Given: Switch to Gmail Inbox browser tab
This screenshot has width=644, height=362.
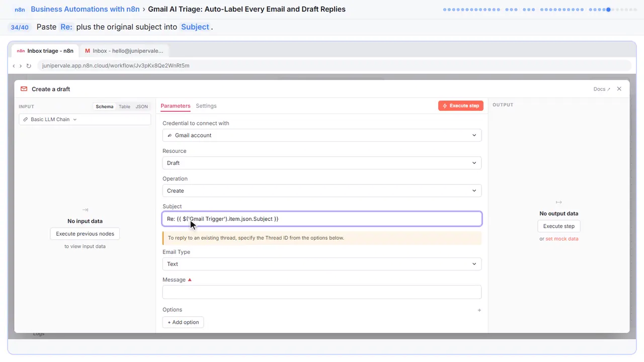Looking at the screenshot, I should point(124,51).
